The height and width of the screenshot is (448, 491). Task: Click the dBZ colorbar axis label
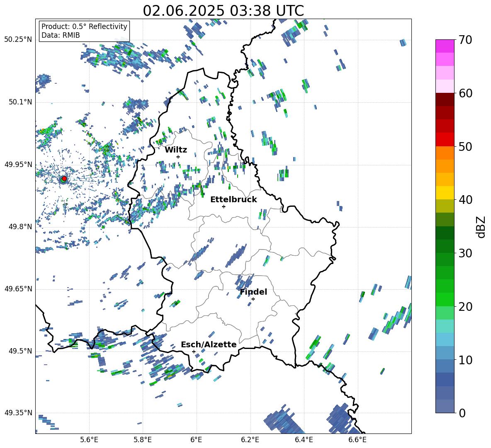(481, 227)
